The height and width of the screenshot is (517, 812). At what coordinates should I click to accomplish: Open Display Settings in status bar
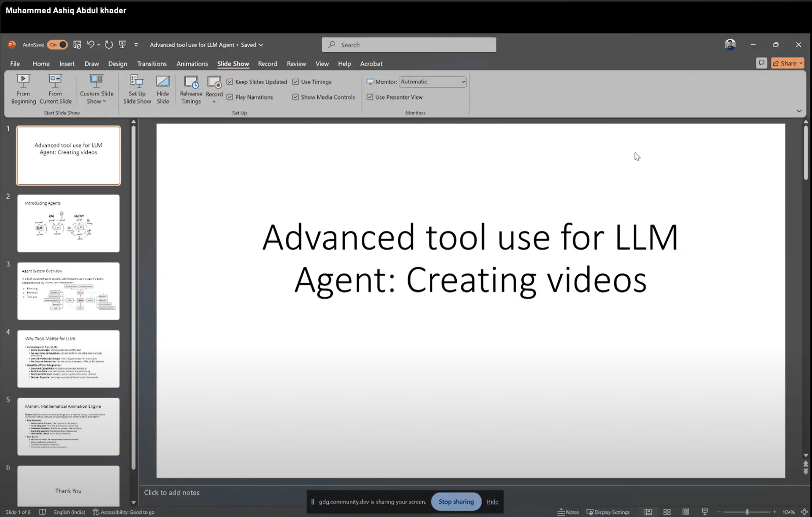coord(608,512)
